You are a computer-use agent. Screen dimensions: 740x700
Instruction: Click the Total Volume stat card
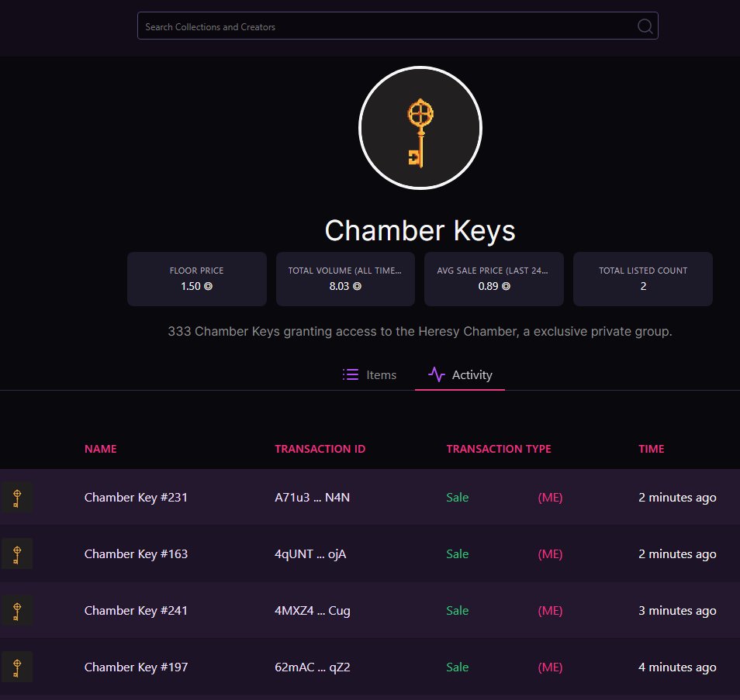click(345, 279)
